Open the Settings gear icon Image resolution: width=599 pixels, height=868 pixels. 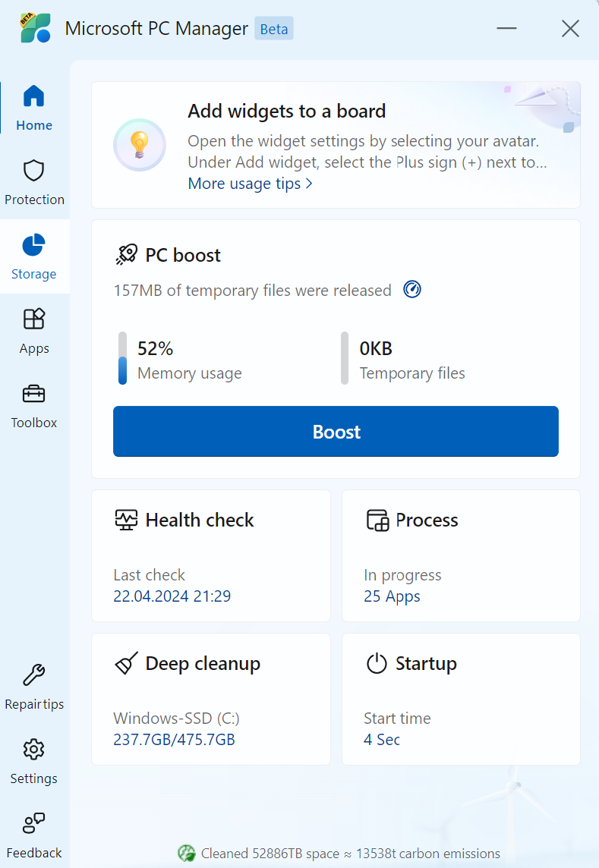pyautogui.click(x=34, y=750)
